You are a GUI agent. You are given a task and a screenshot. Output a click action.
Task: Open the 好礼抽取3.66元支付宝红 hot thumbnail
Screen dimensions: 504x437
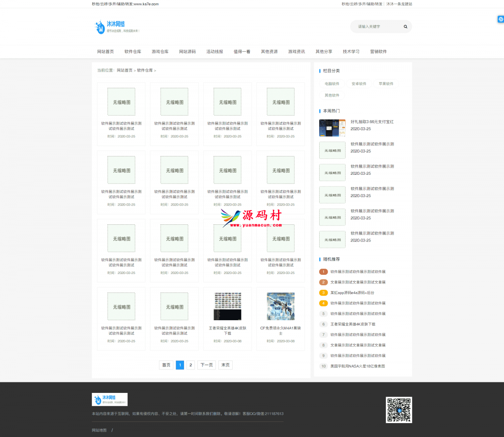pos(332,128)
